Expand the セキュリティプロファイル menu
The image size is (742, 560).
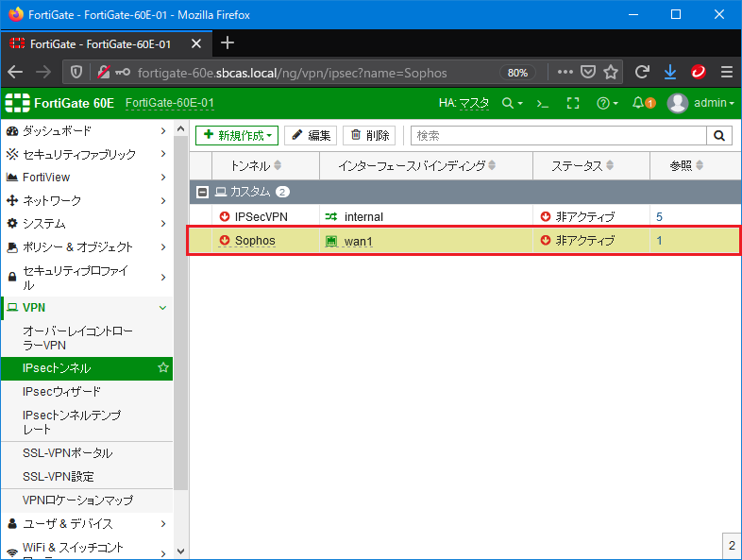tap(87, 278)
